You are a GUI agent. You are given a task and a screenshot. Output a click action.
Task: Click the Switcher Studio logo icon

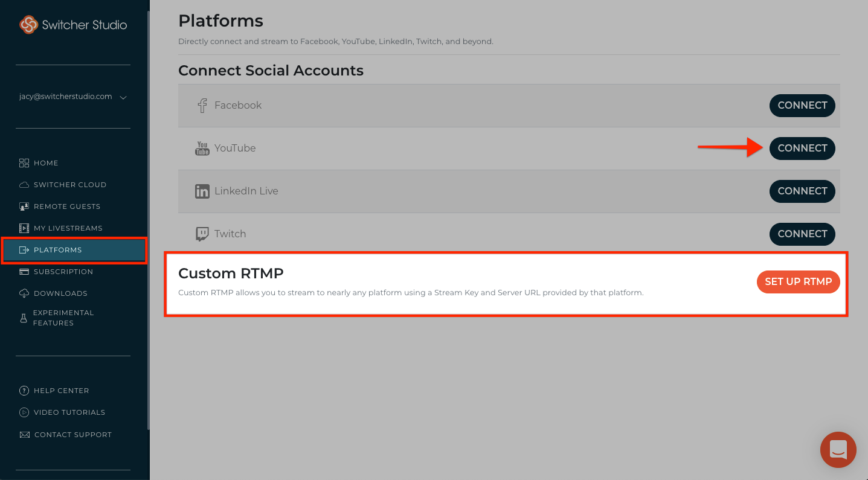tap(28, 25)
